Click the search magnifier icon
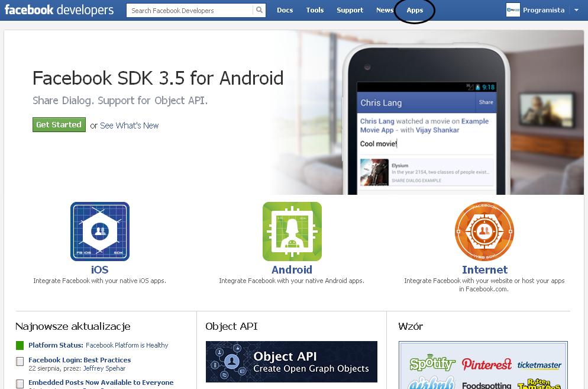Viewport: 588px width, 389px height. pyautogui.click(x=259, y=10)
